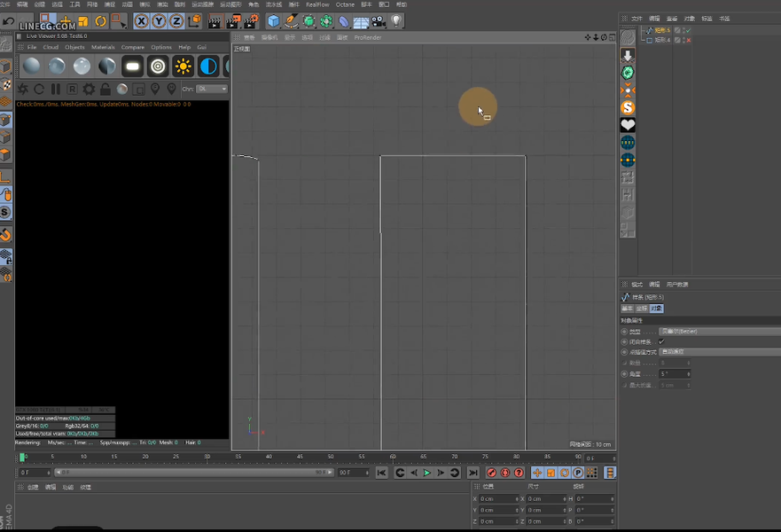Click the H rotation field in coordinates
781x532 pixels.
595,498
